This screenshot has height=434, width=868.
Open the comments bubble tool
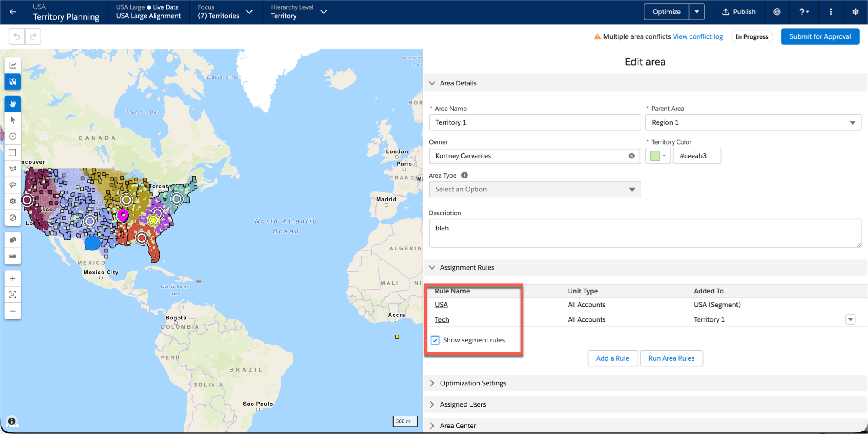pyautogui.click(x=13, y=240)
